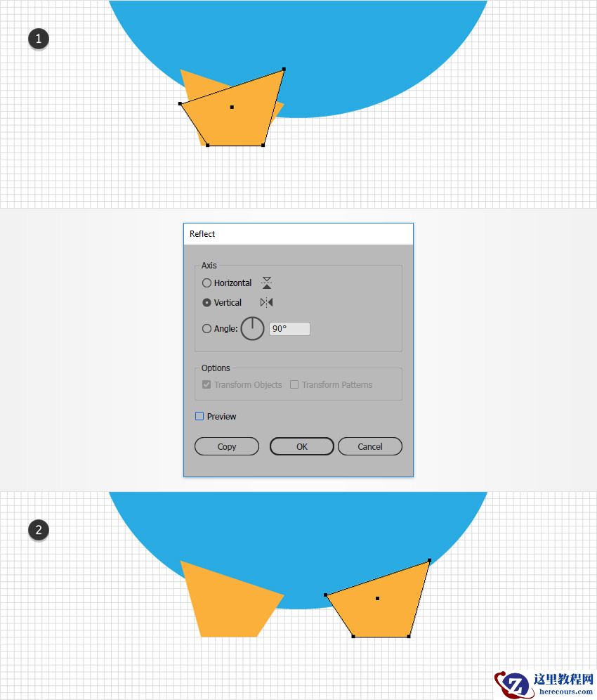Click the Cancel button
The height and width of the screenshot is (700, 597).
pyautogui.click(x=370, y=446)
